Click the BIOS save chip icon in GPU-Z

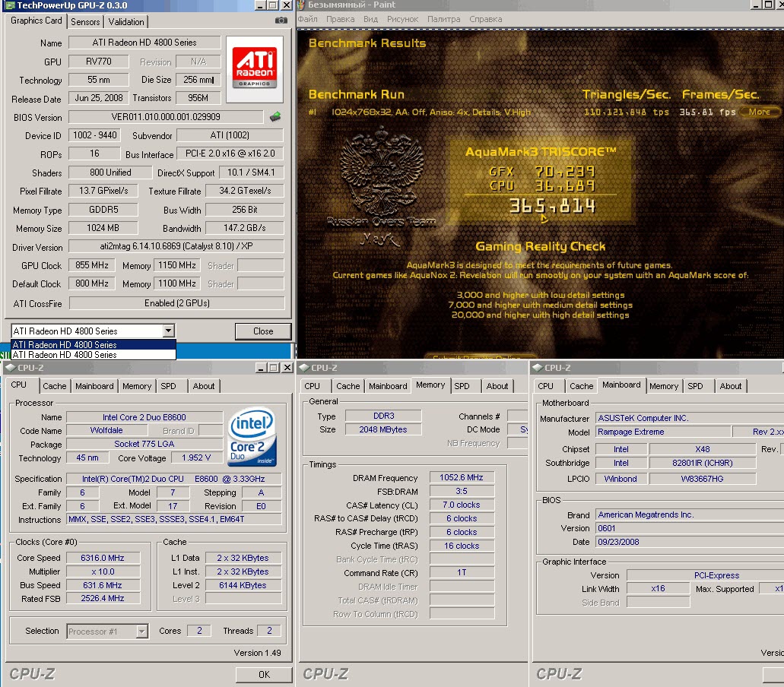coord(275,117)
